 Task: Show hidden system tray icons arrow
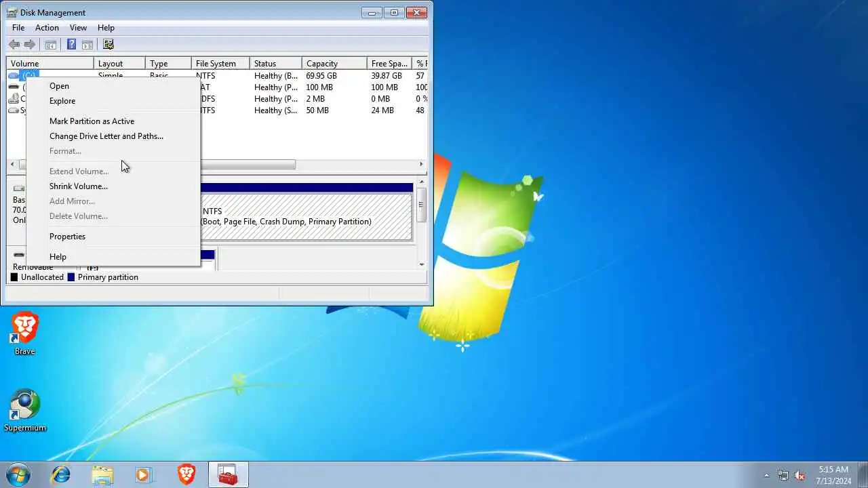767,475
